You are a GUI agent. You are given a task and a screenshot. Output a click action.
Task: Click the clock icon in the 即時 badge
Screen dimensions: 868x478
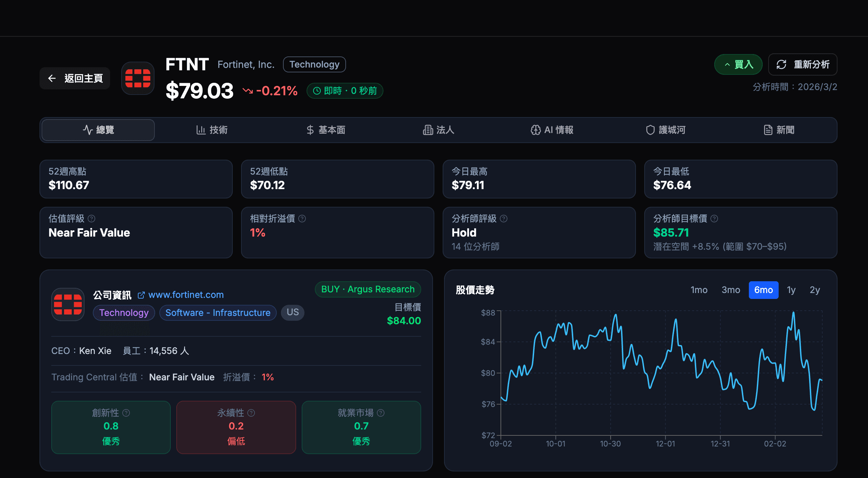click(x=317, y=91)
